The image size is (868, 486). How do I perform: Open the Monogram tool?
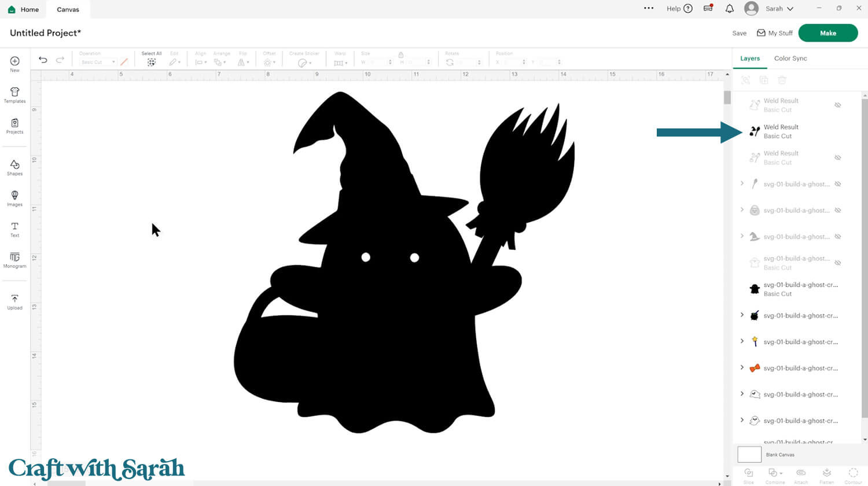pyautogui.click(x=14, y=260)
